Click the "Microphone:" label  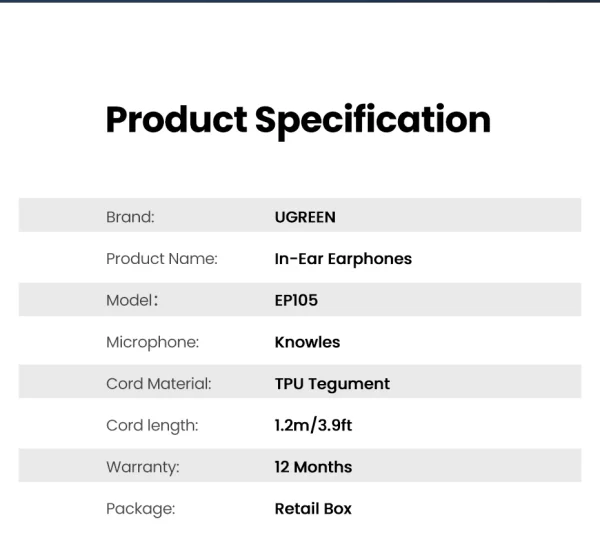click(x=152, y=342)
